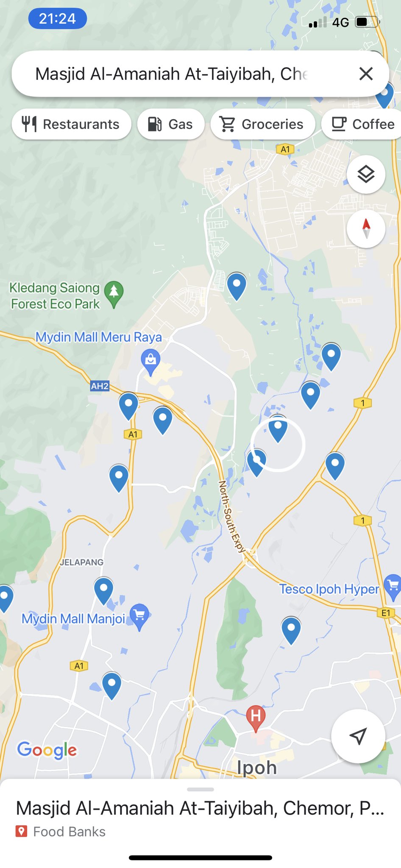Select the Groceries category chip
This screenshot has height=868, width=401.
(x=263, y=124)
